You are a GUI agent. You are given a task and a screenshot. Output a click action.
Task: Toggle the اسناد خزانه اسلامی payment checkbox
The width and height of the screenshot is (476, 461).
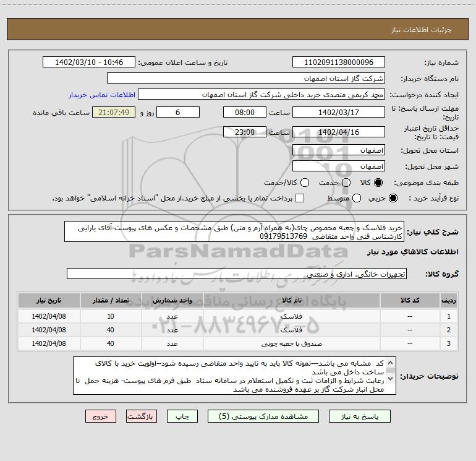click(300, 198)
